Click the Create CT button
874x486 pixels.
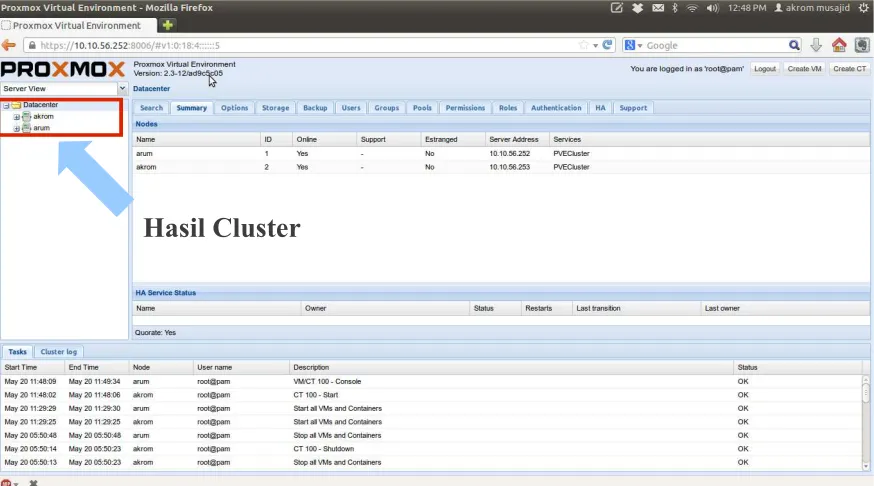click(849, 69)
